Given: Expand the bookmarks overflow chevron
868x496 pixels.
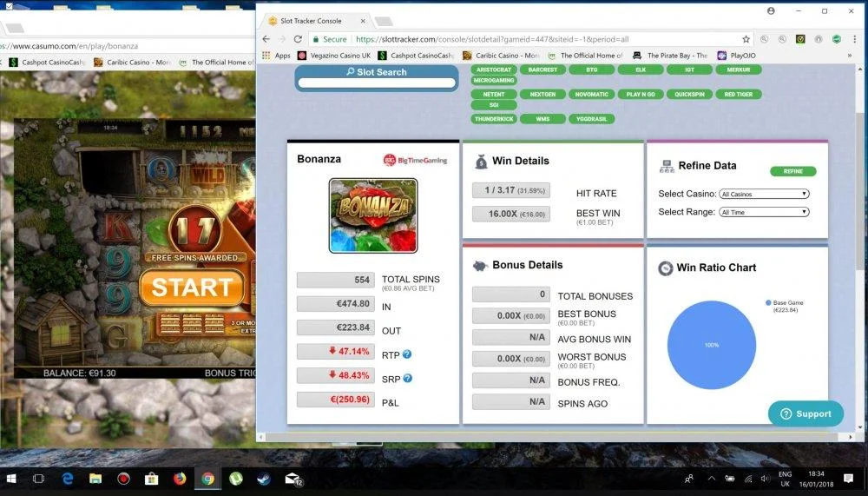Looking at the screenshot, I should [x=850, y=56].
